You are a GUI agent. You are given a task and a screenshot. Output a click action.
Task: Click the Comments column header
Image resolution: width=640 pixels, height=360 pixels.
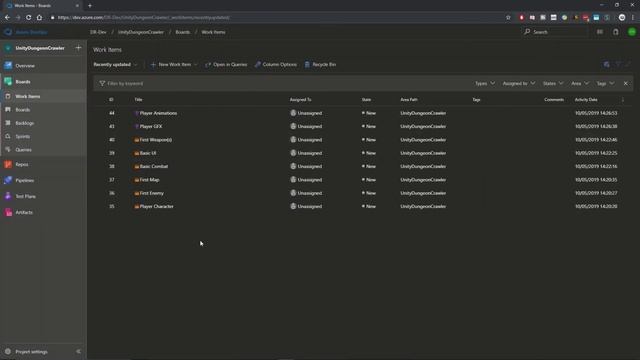tap(554, 100)
